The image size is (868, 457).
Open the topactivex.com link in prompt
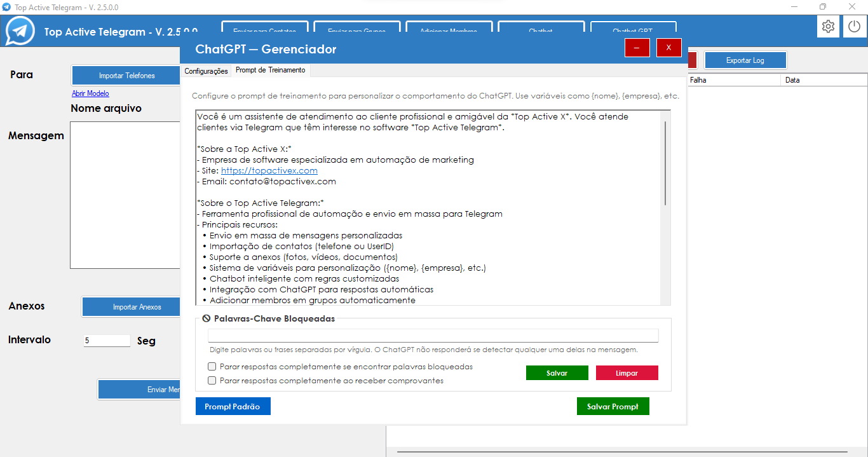[x=269, y=171]
